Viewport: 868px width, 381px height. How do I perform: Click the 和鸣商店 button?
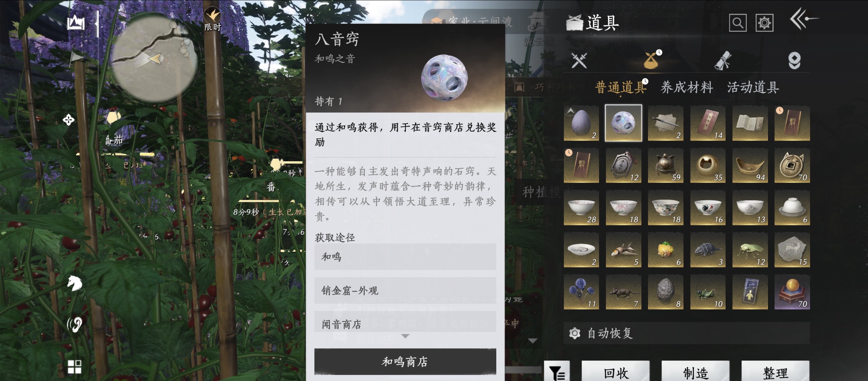405,361
